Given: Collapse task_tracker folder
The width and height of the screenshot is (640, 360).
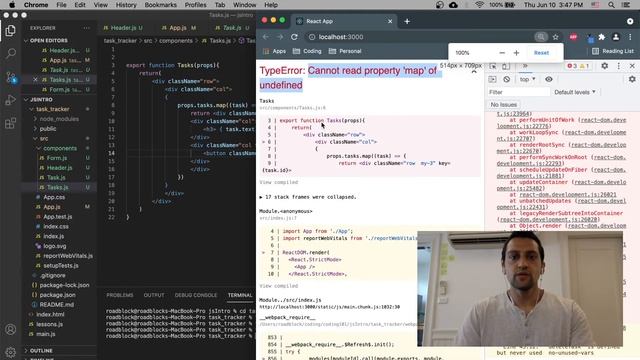Looking at the screenshot, I should click(x=53, y=109).
